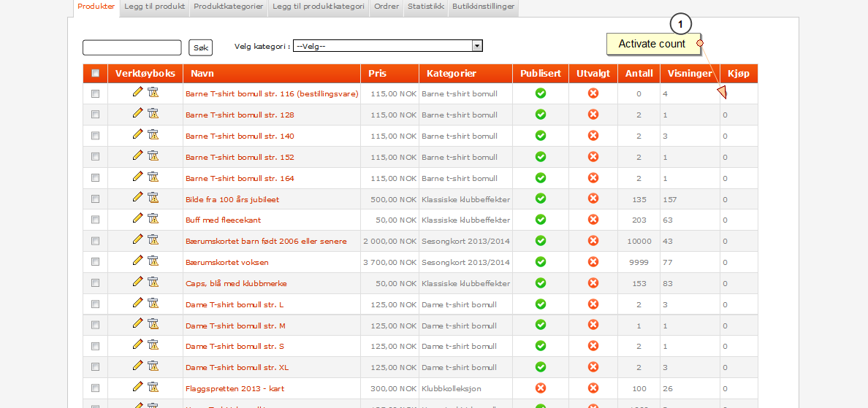This screenshot has width=868, height=408.
Task: Open the Butikkinnstillinger tab
Action: 483,7
